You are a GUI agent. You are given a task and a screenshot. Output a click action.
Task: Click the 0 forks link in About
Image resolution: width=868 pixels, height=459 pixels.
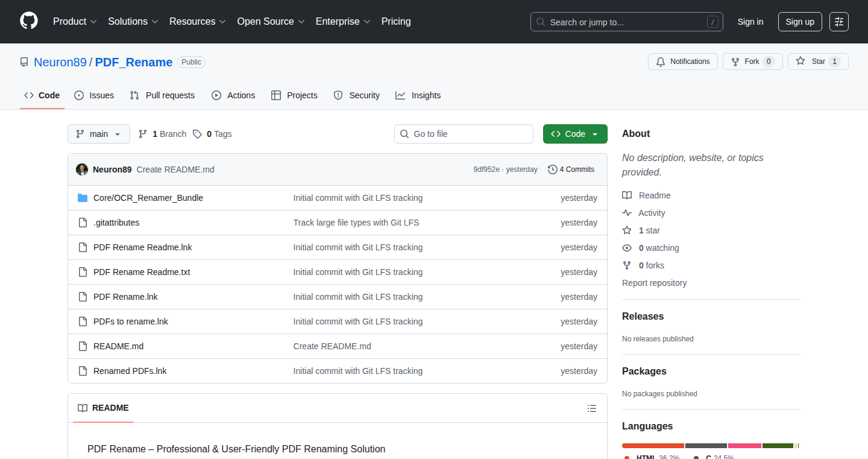coord(643,265)
